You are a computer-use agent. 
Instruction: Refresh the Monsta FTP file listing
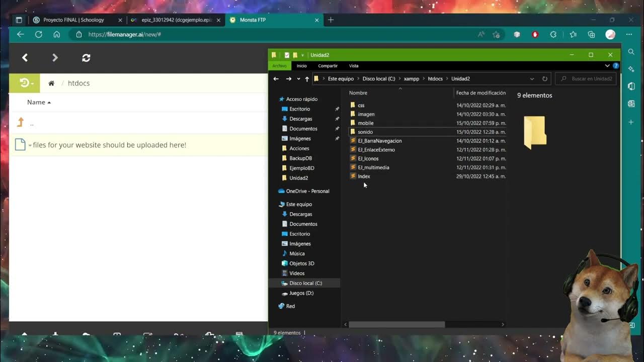tap(86, 58)
